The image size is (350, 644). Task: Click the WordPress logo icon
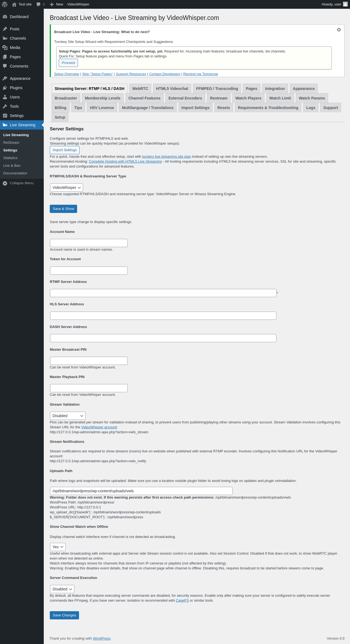pos(5,4)
